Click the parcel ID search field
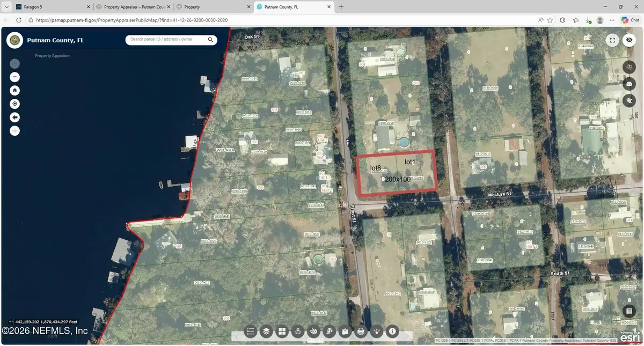 point(164,40)
